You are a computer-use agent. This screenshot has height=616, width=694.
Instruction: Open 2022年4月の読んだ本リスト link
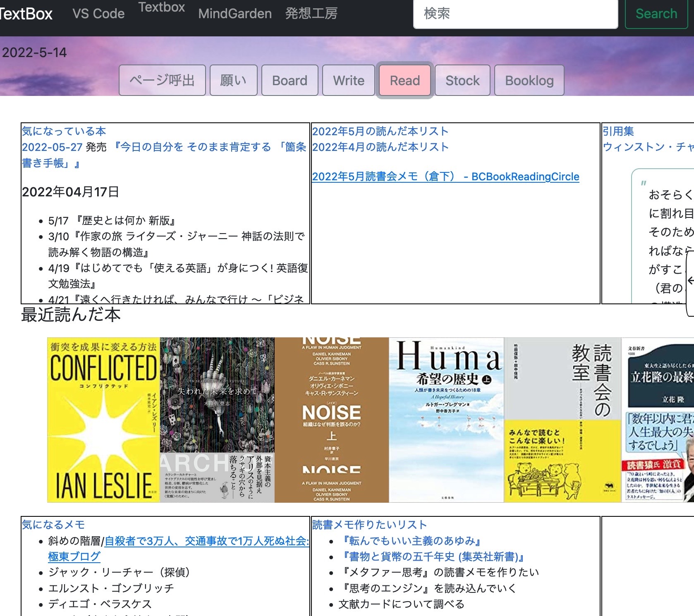[x=381, y=147]
